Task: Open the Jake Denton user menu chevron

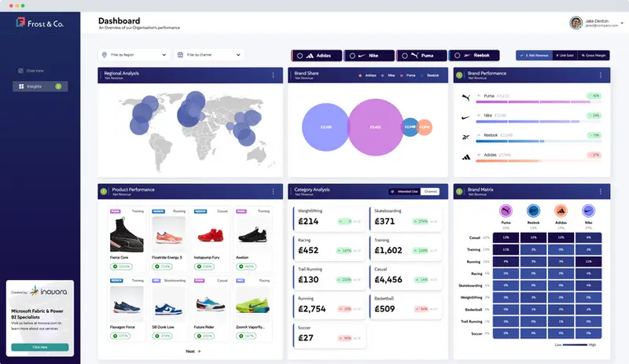Action: coord(622,23)
